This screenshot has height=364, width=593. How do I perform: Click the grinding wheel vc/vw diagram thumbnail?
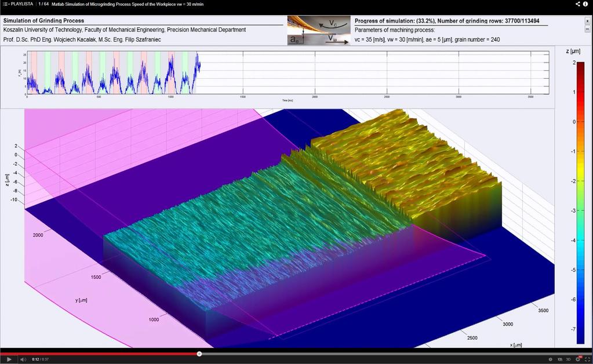[x=319, y=31]
